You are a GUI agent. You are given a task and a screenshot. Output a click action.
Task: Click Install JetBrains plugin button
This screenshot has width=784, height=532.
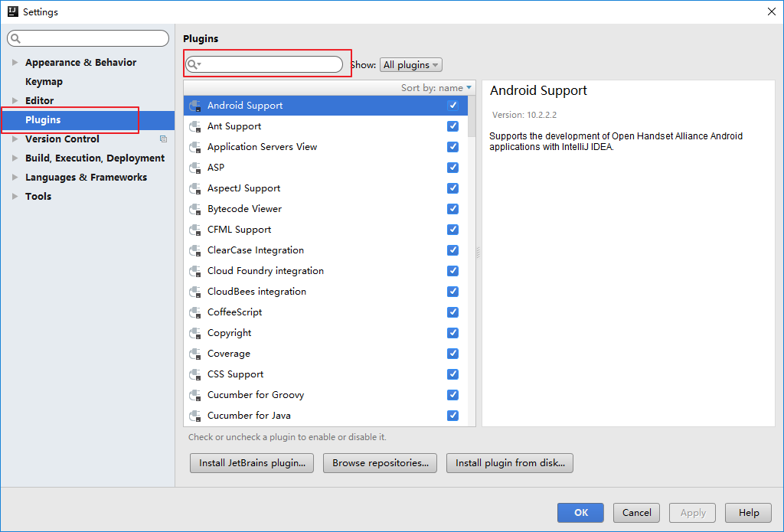251,463
